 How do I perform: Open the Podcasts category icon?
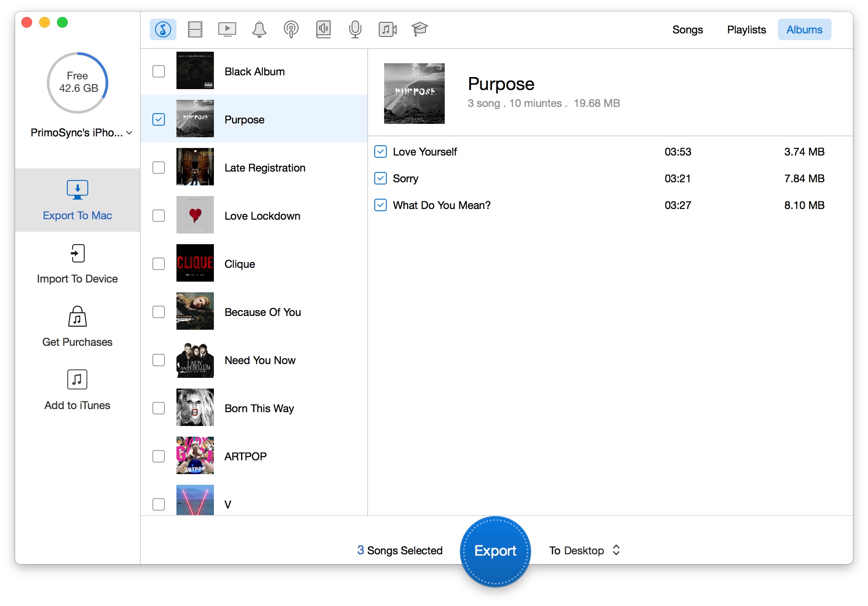click(x=291, y=29)
